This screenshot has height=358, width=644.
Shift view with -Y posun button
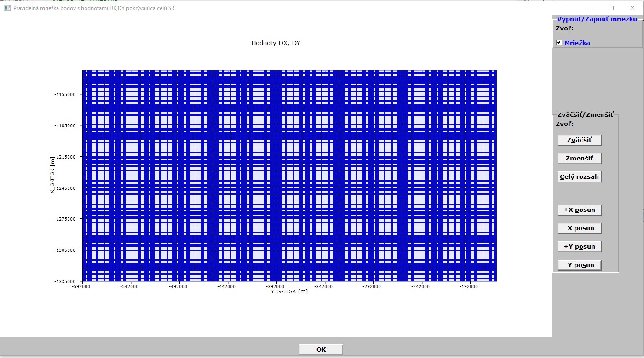pos(579,265)
